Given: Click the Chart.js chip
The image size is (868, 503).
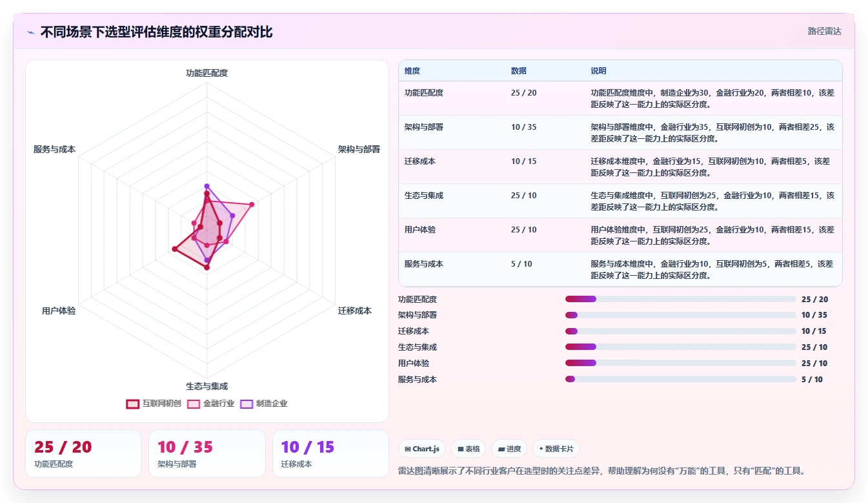Looking at the screenshot, I should point(422,449).
